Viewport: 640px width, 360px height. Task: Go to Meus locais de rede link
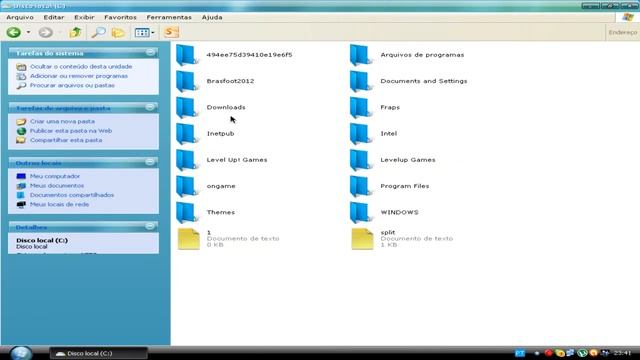[60, 204]
